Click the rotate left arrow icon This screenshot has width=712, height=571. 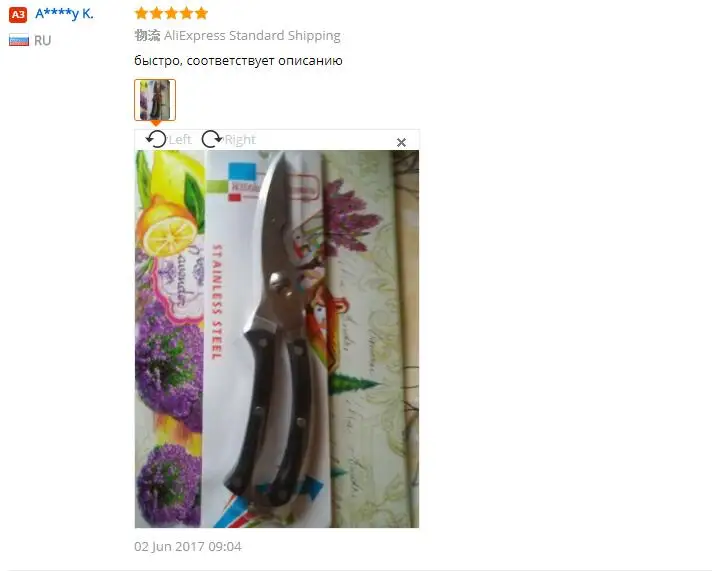coord(156,139)
